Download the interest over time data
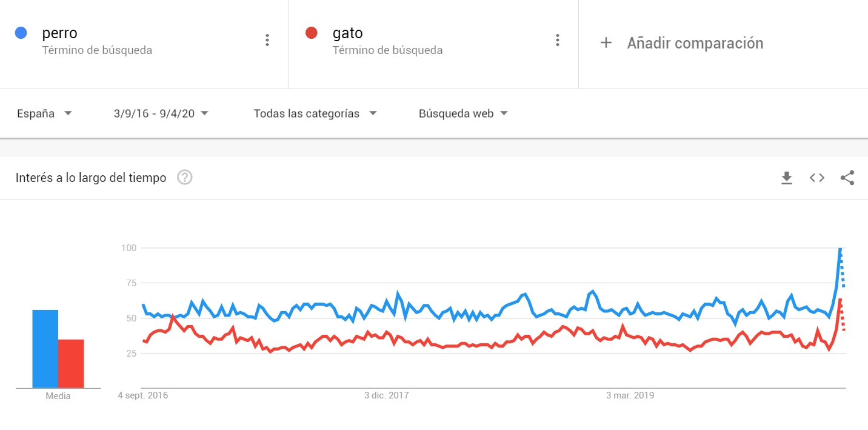868x430 pixels. click(x=787, y=178)
